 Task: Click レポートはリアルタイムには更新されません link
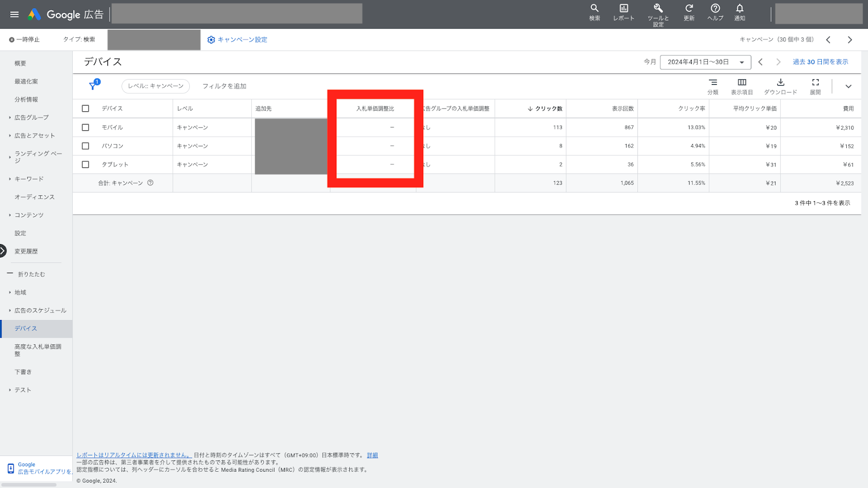pyautogui.click(x=133, y=455)
